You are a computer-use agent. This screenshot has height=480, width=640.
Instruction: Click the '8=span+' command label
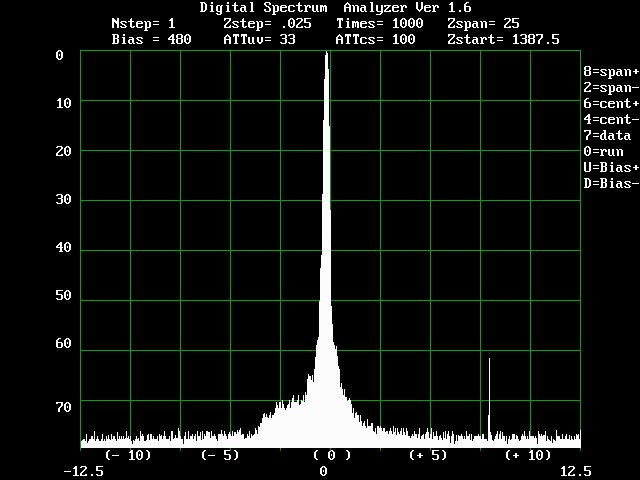click(x=611, y=71)
